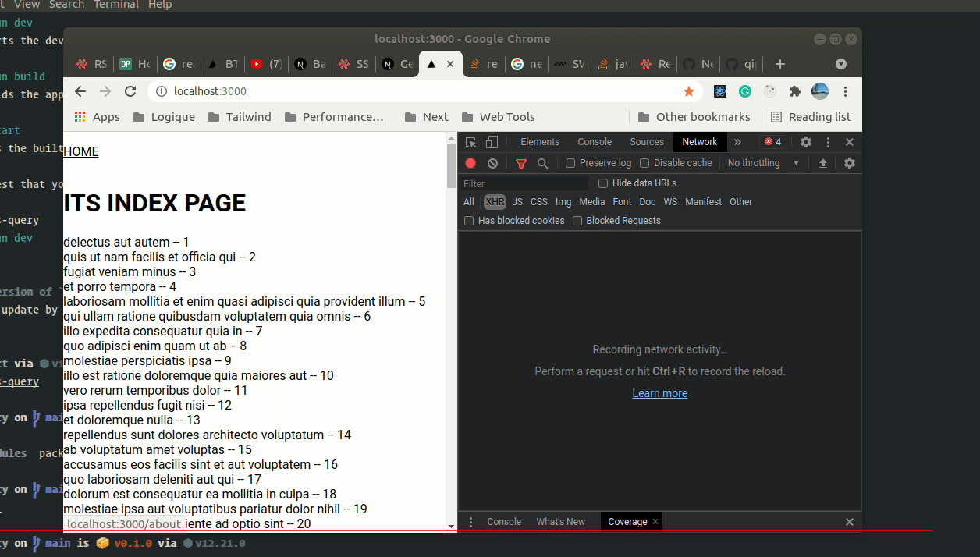Check the Hide data URLs checkbox
This screenshot has height=557, width=980.
[603, 183]
